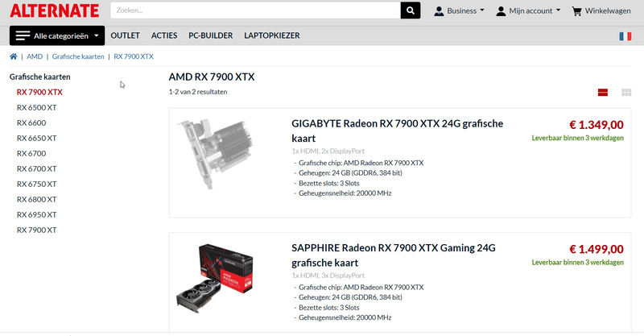Click the search magnifier button
Viewport: 644px width, 336px height.
click(411, 10)
